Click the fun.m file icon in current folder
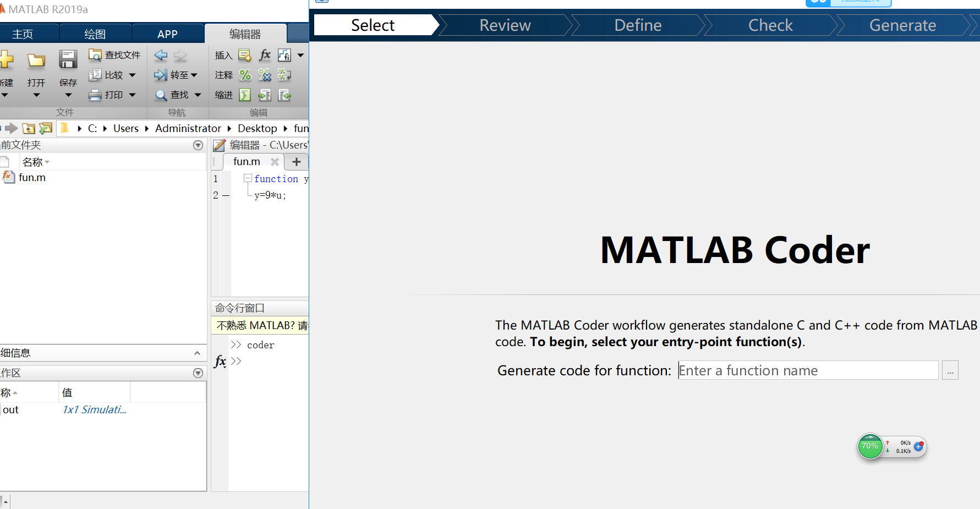Image resolution: width=980 pixels, height=509 pixels. [x=8, y=177]
